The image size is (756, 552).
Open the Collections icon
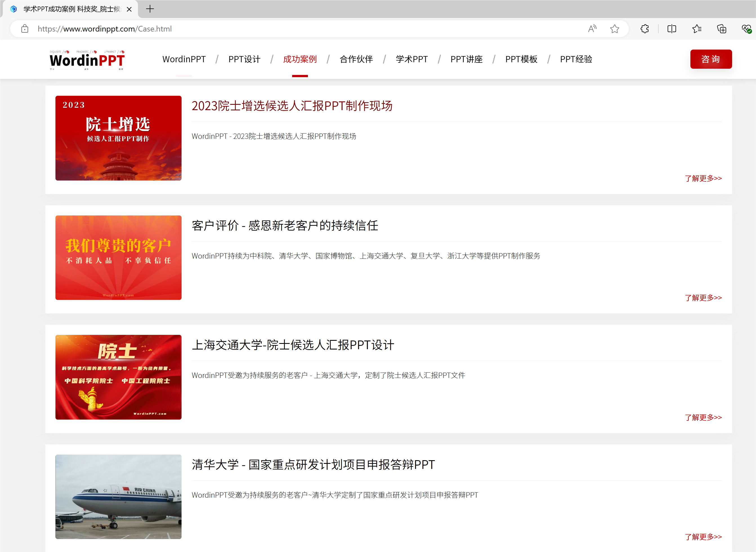click(722, 29)
